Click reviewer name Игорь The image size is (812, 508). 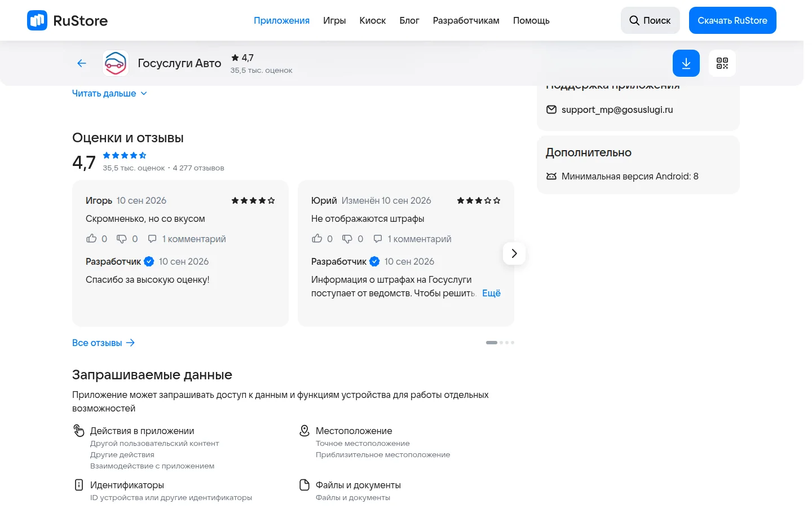point(99,200)
